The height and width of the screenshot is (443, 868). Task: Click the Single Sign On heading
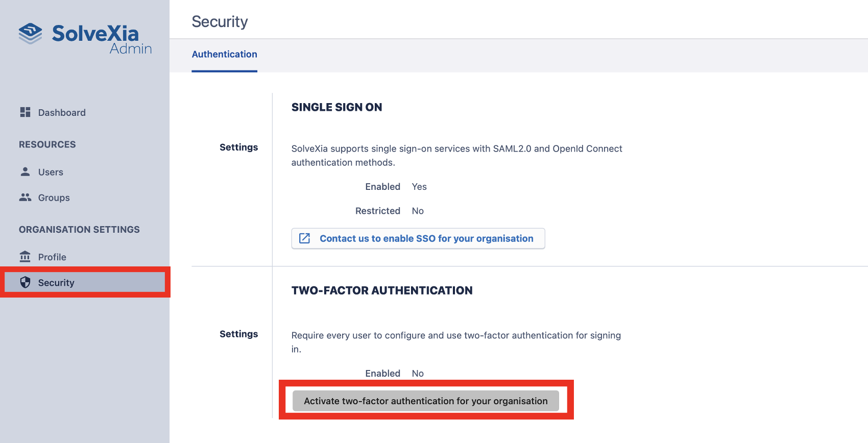pyautogui.click(x=336, y=107)
